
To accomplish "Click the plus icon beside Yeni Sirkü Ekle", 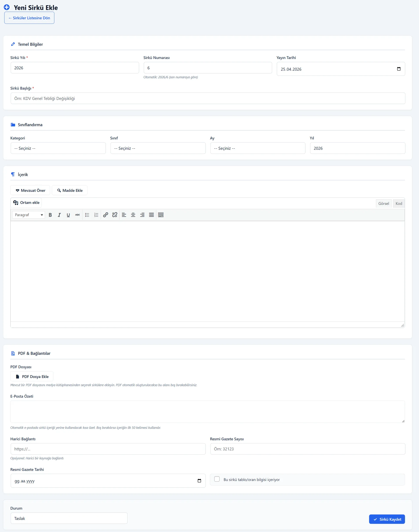I will [x=7, y=7].
